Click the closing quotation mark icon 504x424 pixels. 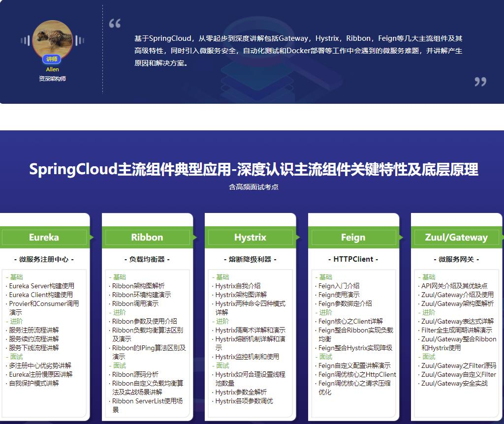click(x=480, y=82)
